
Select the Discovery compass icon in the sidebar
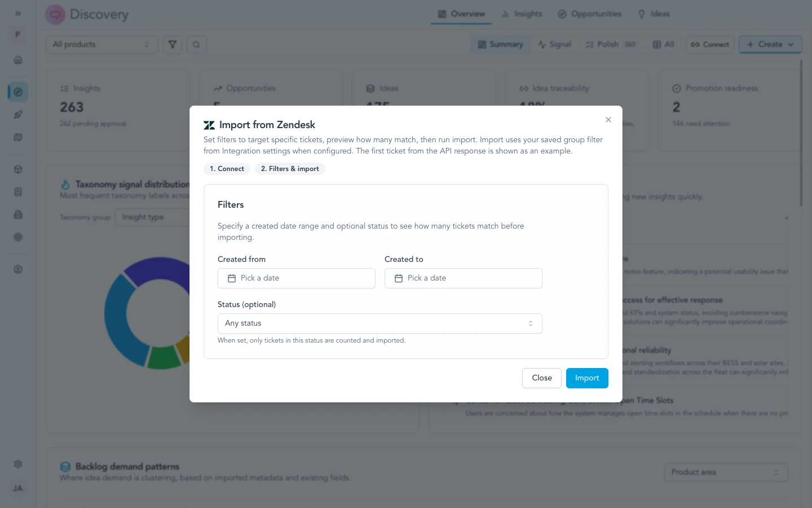click(18, 91)
